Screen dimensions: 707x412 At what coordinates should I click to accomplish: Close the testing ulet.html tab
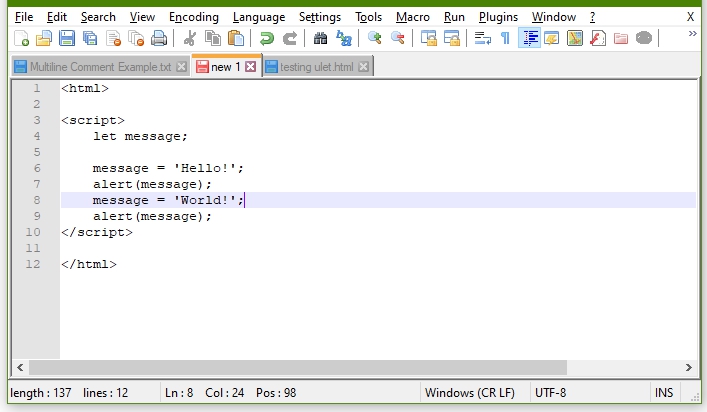[363, 67]
